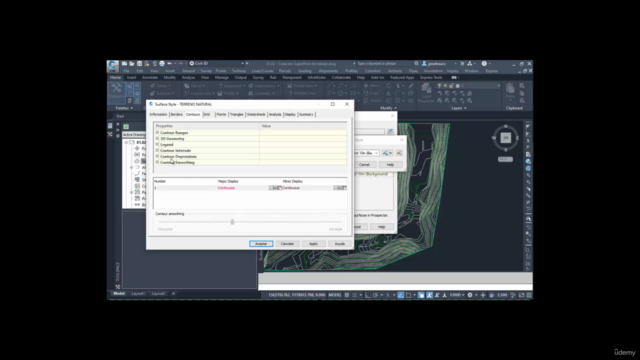Click the ViewCube Top face
640x360 pixels.
506,138
